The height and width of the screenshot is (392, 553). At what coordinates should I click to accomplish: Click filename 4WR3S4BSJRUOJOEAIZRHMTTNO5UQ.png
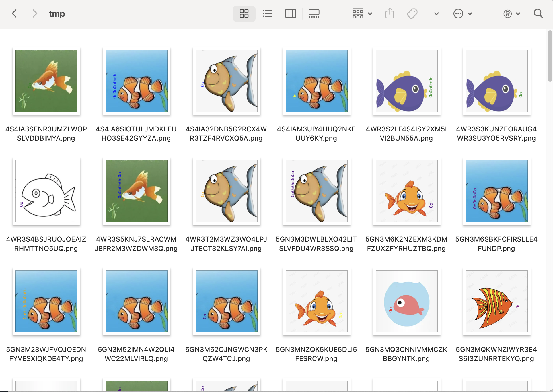click(x=46, y=244)
